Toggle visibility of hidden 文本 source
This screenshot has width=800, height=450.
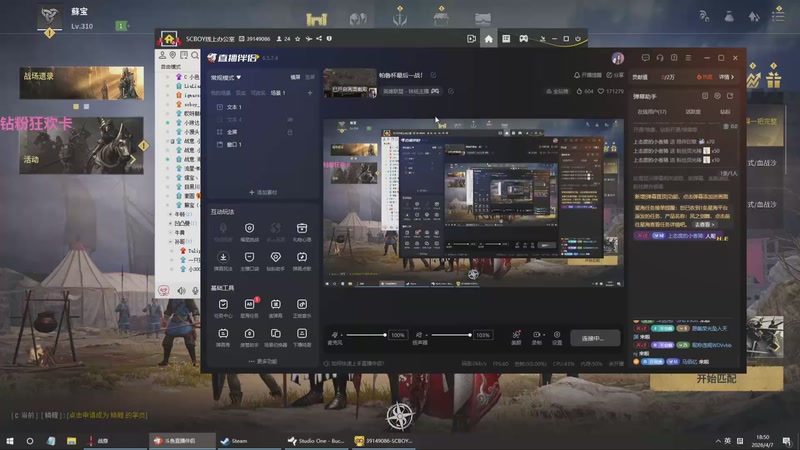pos(290,119)
